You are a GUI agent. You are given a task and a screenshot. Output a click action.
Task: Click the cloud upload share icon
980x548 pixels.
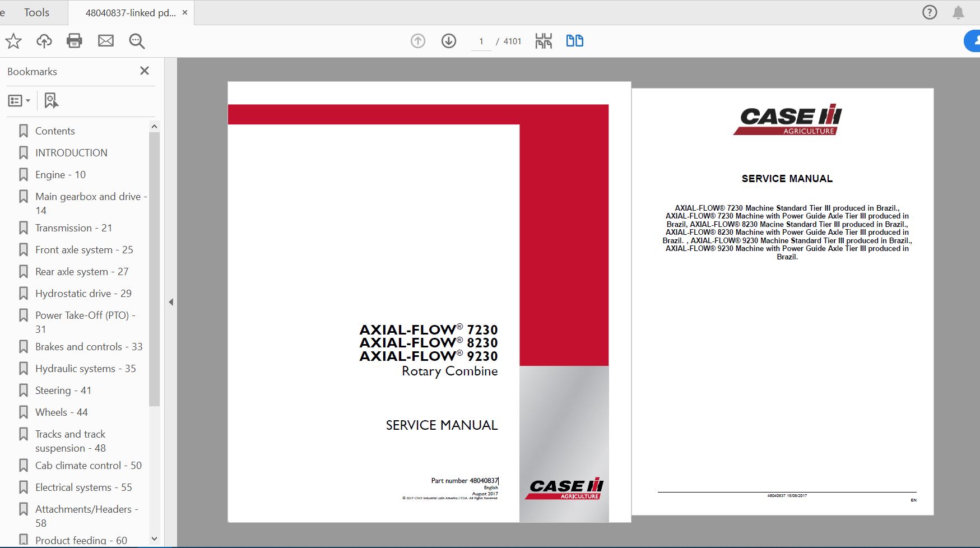[44, 41]
